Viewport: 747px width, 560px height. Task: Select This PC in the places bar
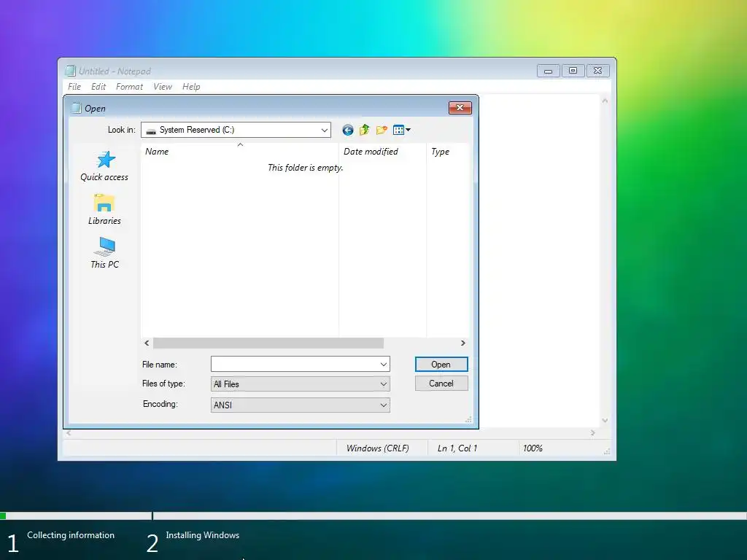[104, 253]
